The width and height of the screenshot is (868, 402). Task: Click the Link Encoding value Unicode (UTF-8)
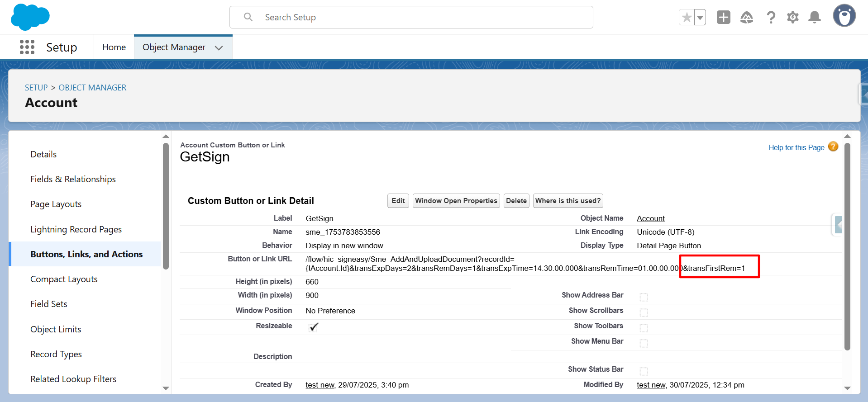click(x=665, y=232)
